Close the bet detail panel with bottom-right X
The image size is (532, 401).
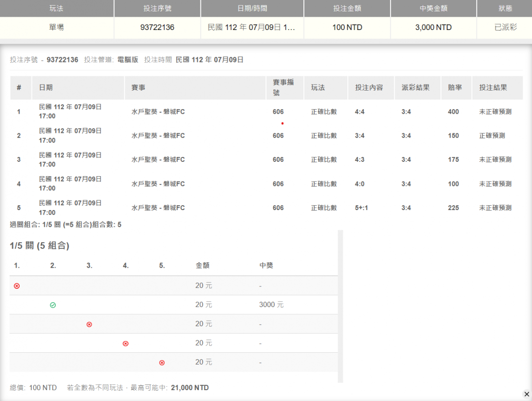click(x=526, y=394)
